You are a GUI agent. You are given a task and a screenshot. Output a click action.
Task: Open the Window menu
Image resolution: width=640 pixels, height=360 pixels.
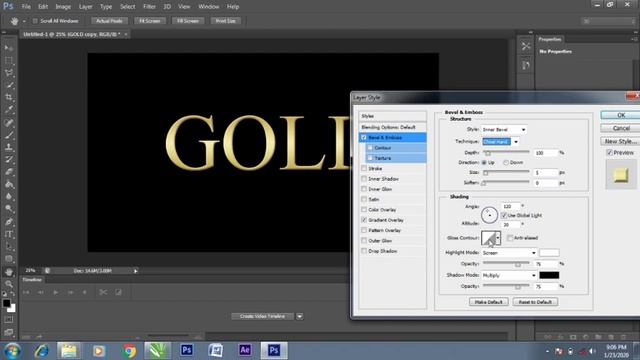[x=209, y=7]
